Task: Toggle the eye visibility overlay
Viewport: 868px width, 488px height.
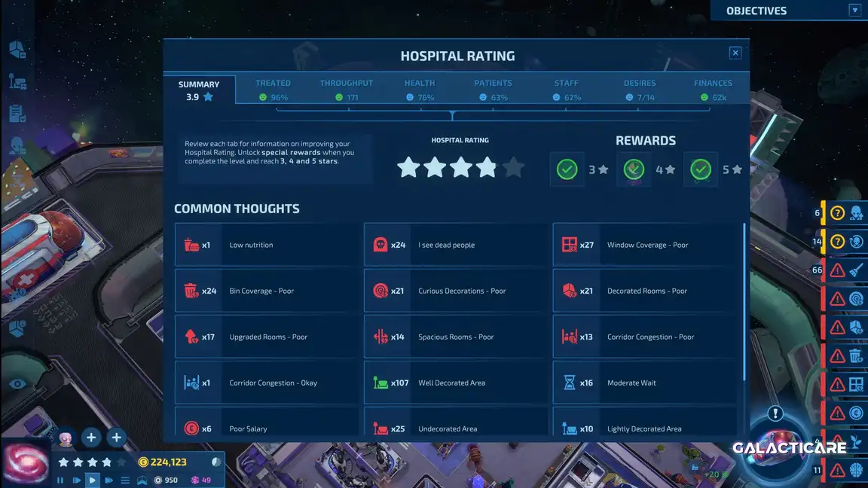Action: [x=17, y=383]
